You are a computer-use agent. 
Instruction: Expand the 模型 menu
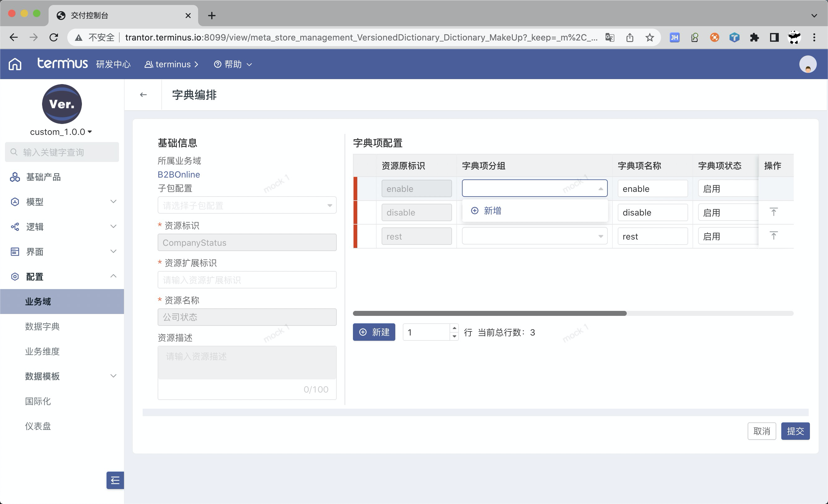[62, 202]
